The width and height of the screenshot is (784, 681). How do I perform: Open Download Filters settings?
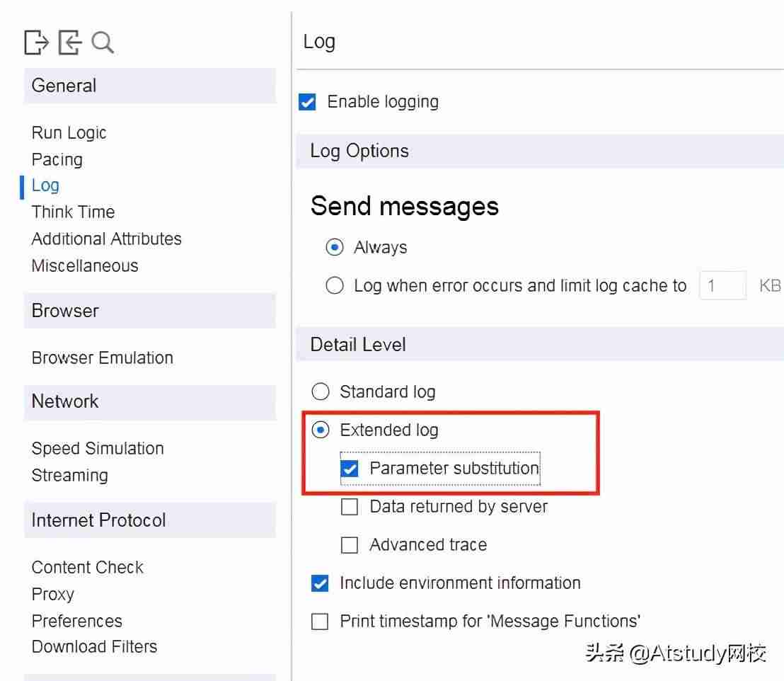(x=95, y=647)
